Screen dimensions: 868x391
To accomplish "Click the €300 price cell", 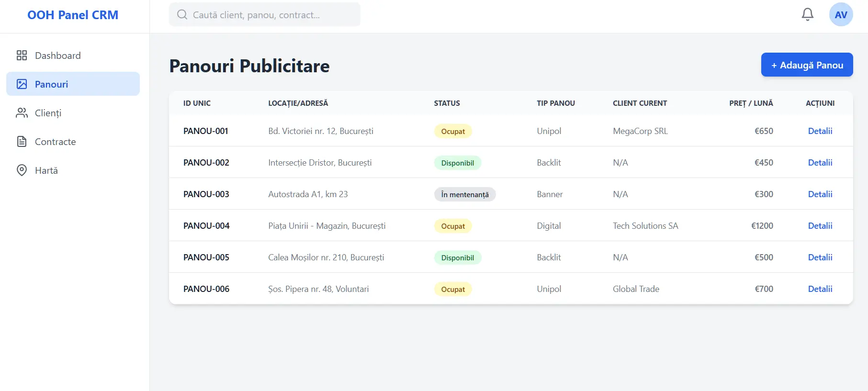I will pos(764,194).
